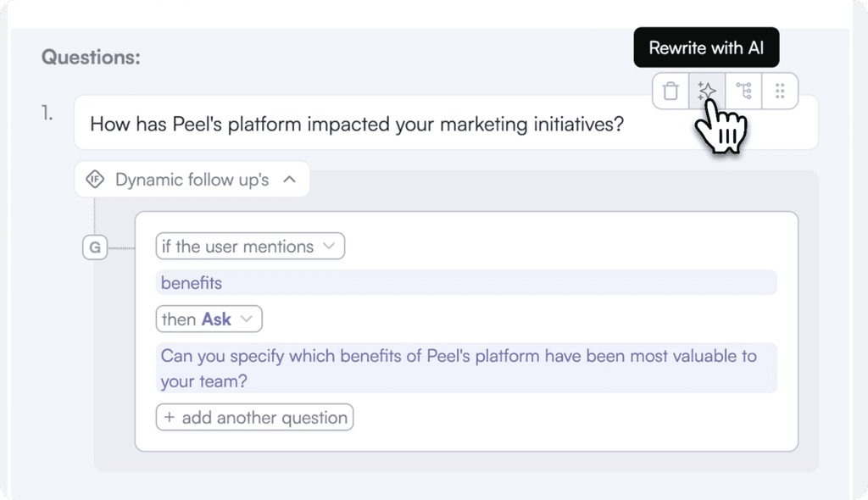
Task: Click the Rewrite with AI sparkle icon
Action: (x=707, y=91)
